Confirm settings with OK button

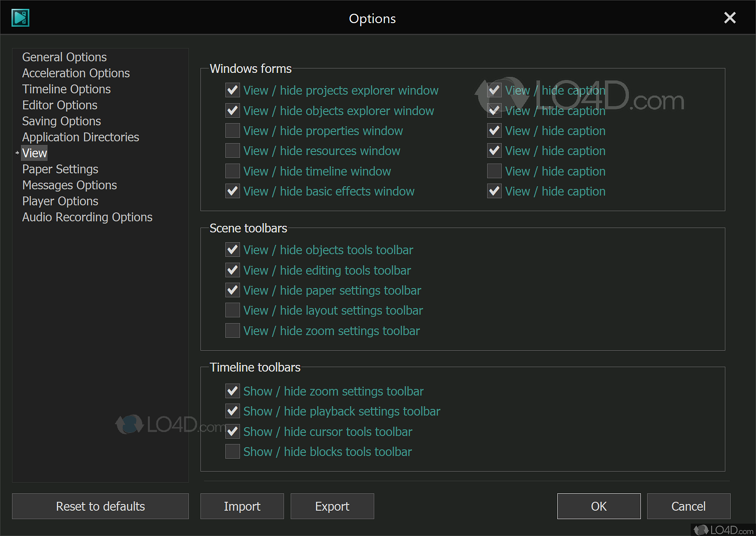tap(599, 506)
